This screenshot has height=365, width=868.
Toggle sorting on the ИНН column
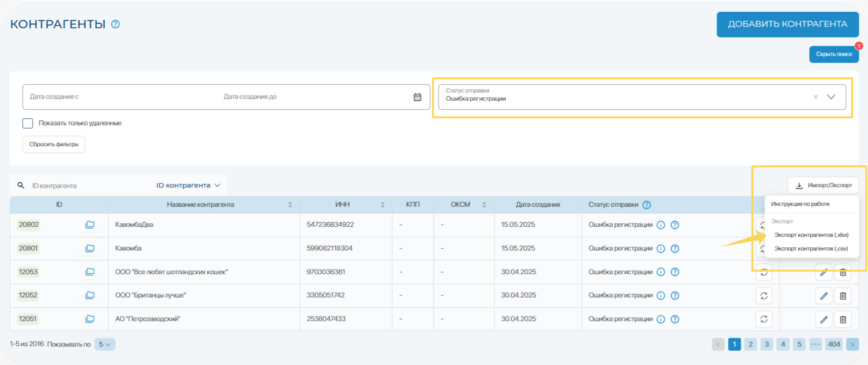[382, 205]
